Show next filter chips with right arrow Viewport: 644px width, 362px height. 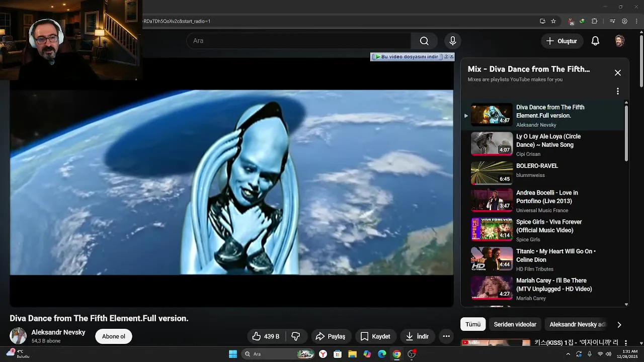(619, 325)
